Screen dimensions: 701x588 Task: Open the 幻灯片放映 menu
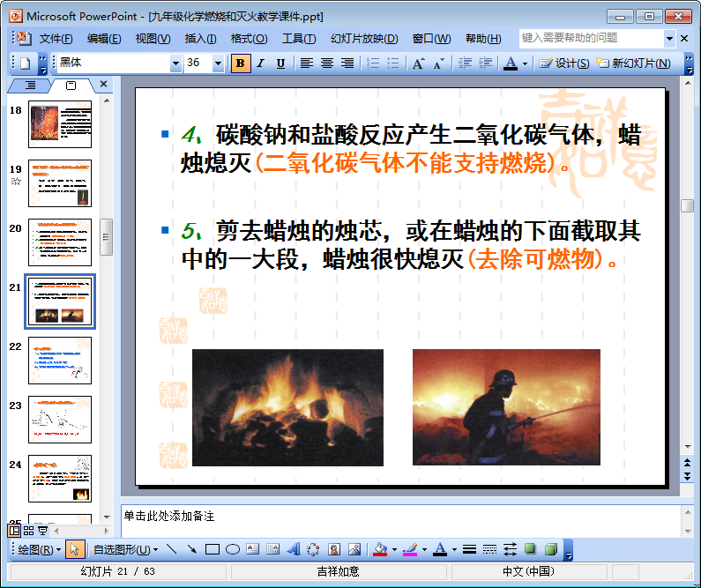364,39
